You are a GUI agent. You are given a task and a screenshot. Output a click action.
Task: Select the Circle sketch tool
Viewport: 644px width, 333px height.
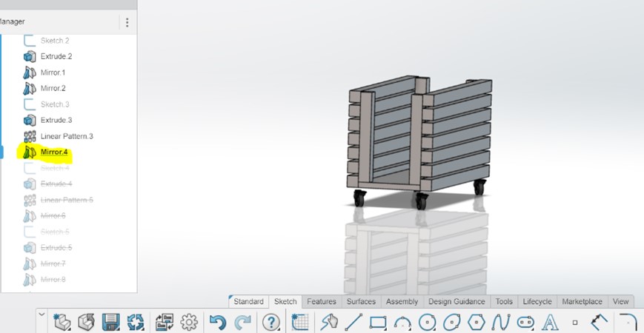[427, 322]
